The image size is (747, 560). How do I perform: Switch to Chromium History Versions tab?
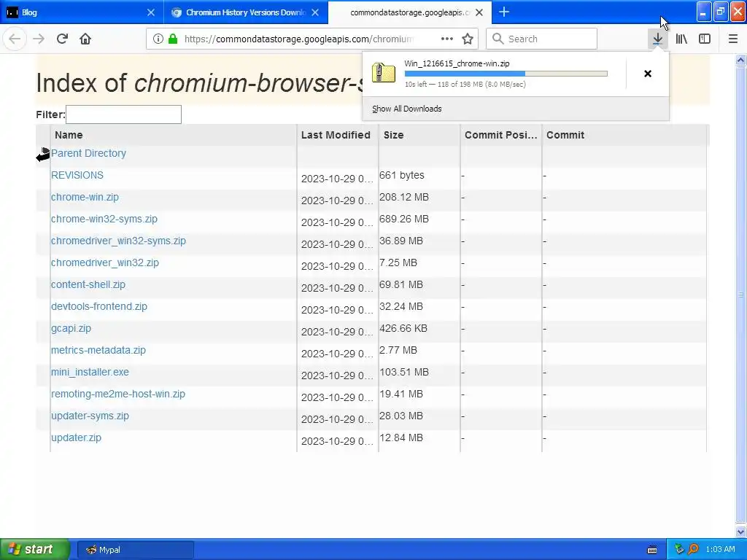[246, 12]
